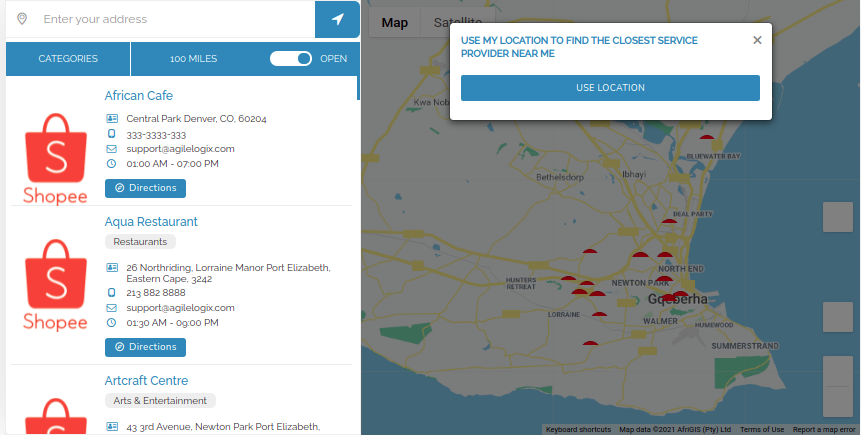Click the clock icon beside 01:30 AM - 09:00 PM
Image resolution: width=861 pixels, height=435 pixels.
111,323
